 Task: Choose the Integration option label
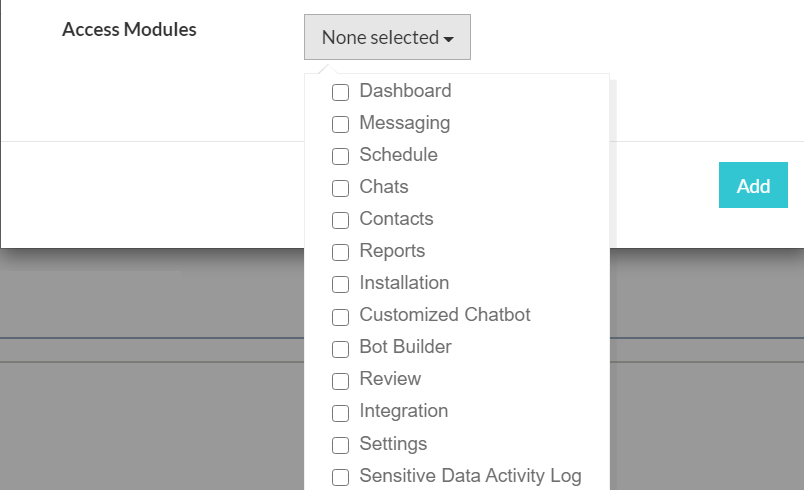coord(403,411)
